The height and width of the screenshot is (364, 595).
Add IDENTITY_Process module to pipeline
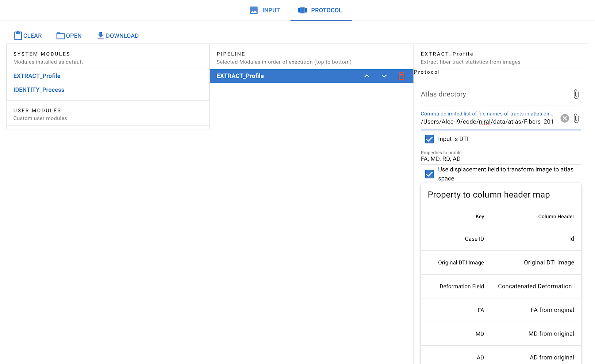tap(39, 90)
